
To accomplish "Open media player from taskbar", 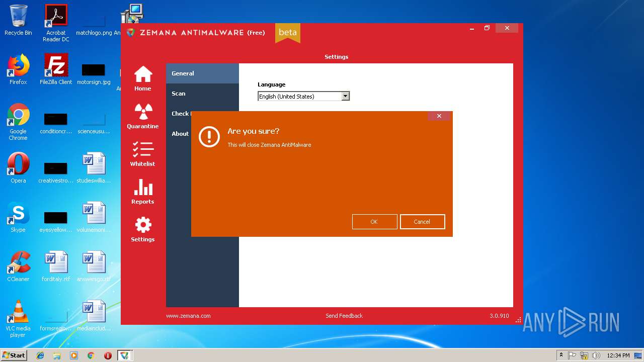I will click(x=74, y=355).
